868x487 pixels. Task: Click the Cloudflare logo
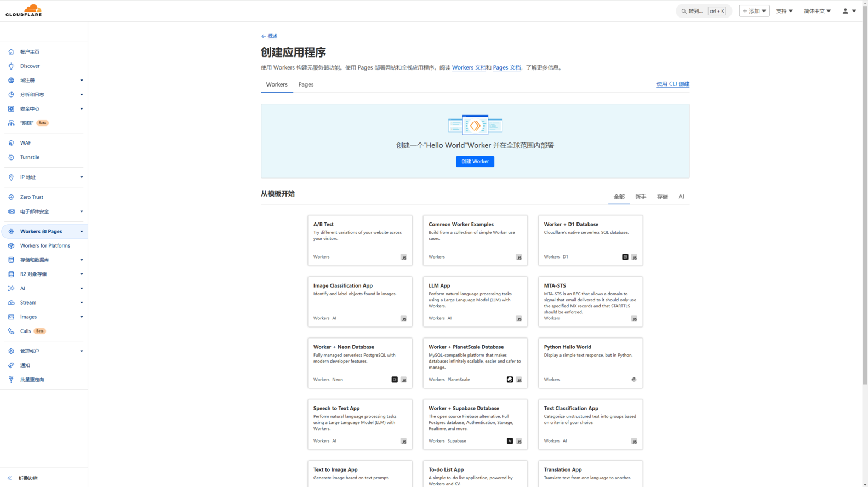pos(24,10)
